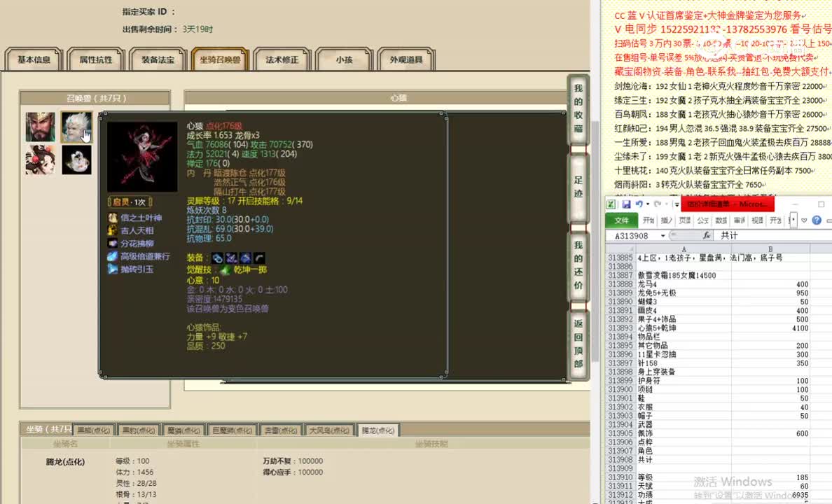Open the Excel 插入 ribbon tab
Image resolution: width=832 pixels, height=504 pixels.
(667, 220)
